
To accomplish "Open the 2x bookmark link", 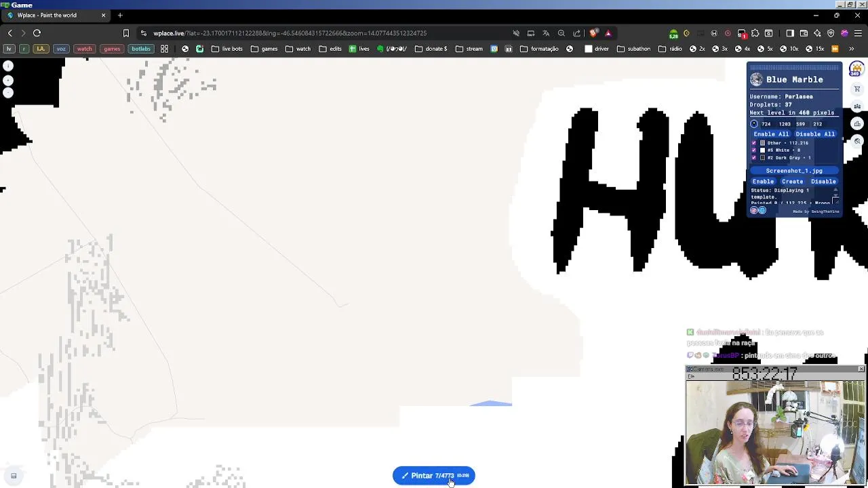I will click(697, 49).
